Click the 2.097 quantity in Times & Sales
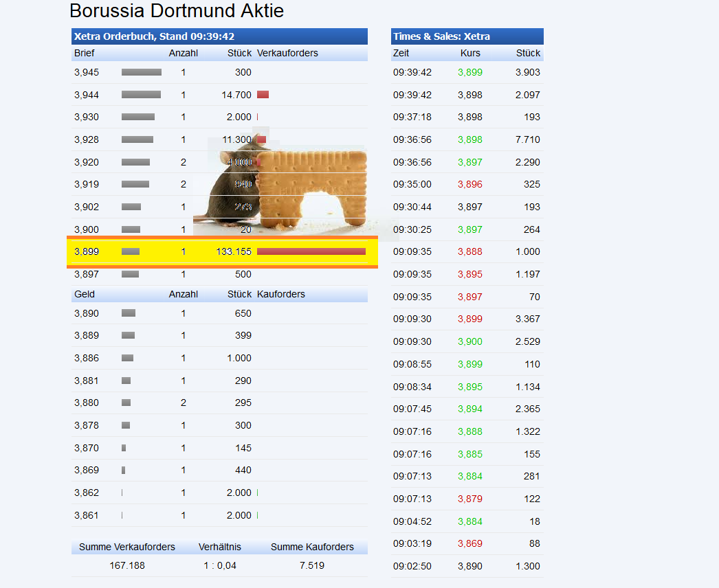The width and height of the screenshot is (719, 588). click(x=528, y=95)
